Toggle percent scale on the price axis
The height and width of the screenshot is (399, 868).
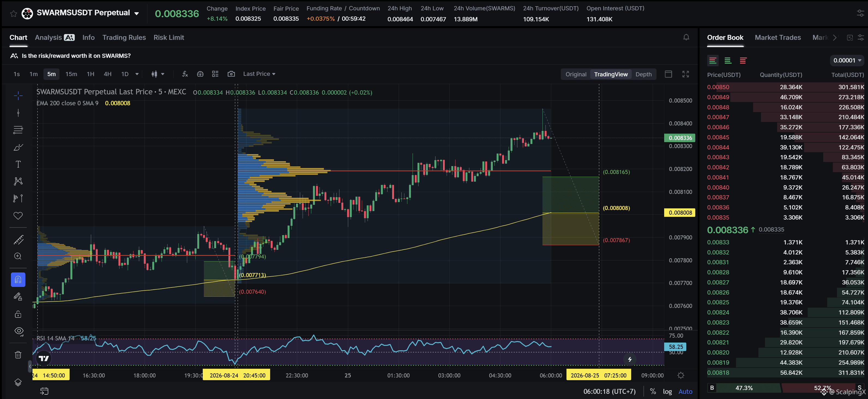653,392
